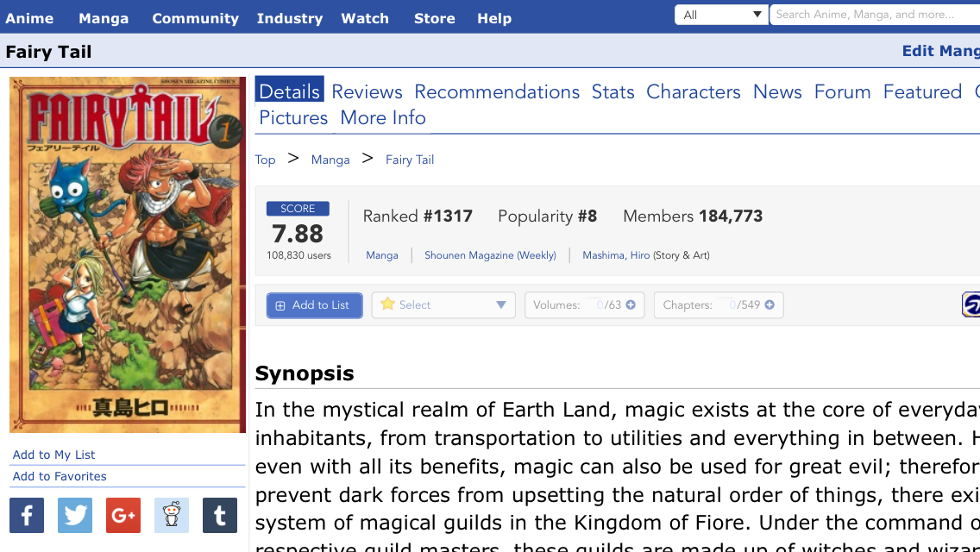Image resolution: width=980 pixels, height=552 pixels.
Task: Open the search category All dropdown
Action: [721, 15]
